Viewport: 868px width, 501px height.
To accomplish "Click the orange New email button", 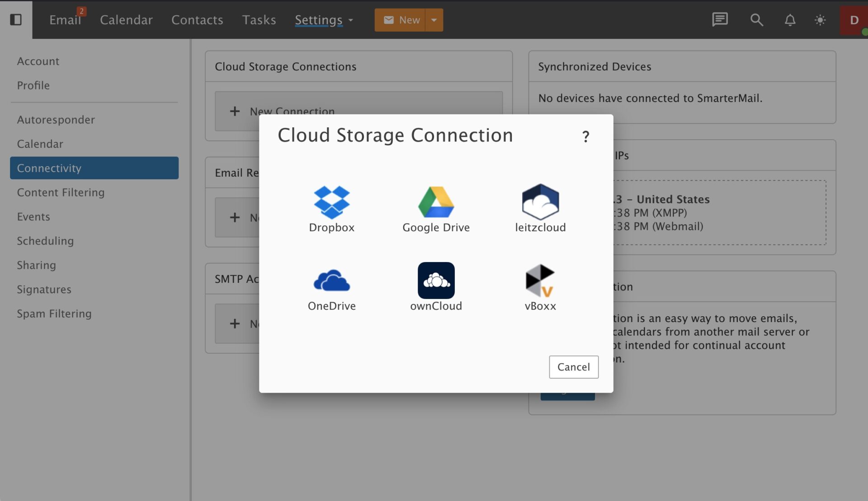I will pyautogui.click(x=401, y=20).
